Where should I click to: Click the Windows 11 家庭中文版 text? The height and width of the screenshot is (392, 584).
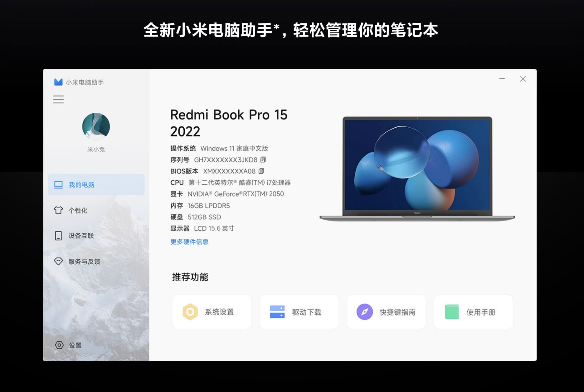tap(234, 148)
